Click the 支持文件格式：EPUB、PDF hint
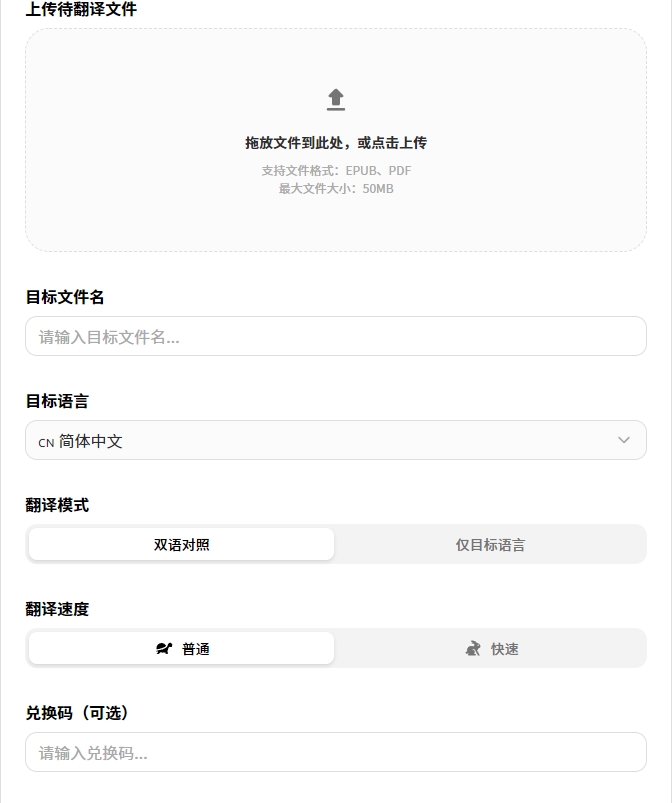The width and height of the screenshot is (672, 803). click(x=336, y=171)
